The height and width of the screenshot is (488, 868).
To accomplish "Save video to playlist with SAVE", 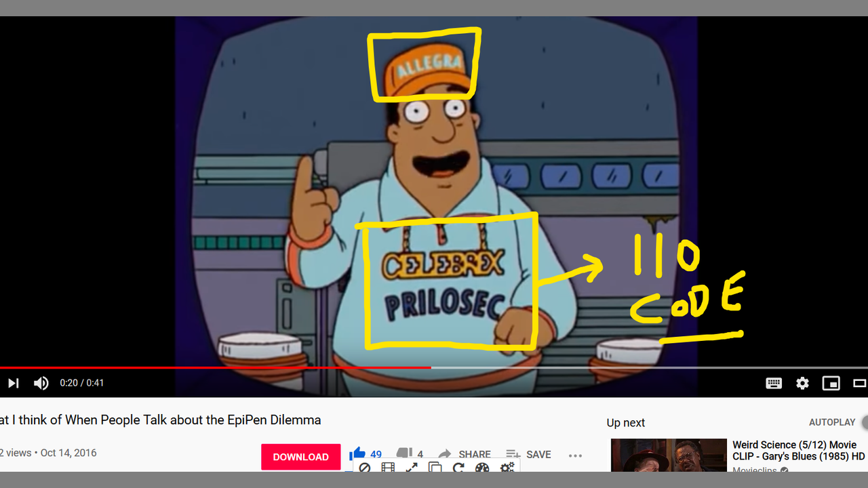I will 528,454.
